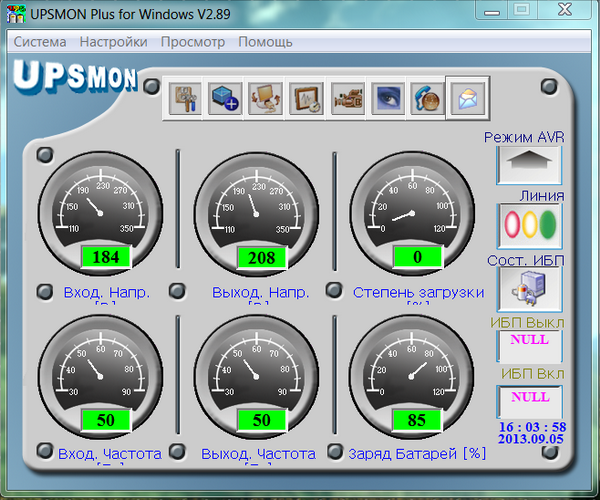Screen dimensions: 600x500
Task: Click the ИБП Вкл label
Action: [x=533, y=374]
